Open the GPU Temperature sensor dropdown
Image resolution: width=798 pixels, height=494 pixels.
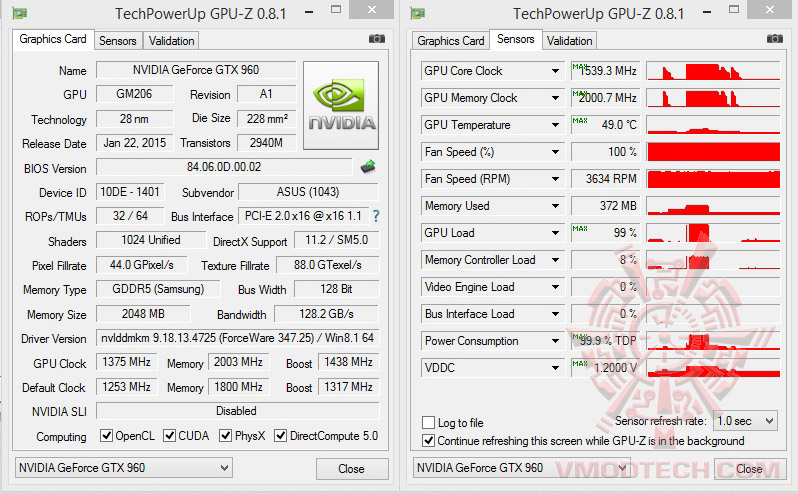[x=555, y=125]
